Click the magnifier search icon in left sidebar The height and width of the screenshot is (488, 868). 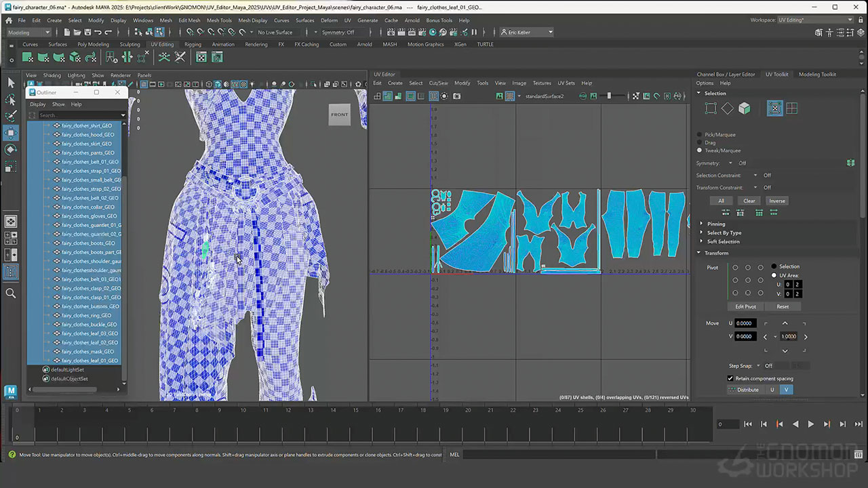(11, 293)
